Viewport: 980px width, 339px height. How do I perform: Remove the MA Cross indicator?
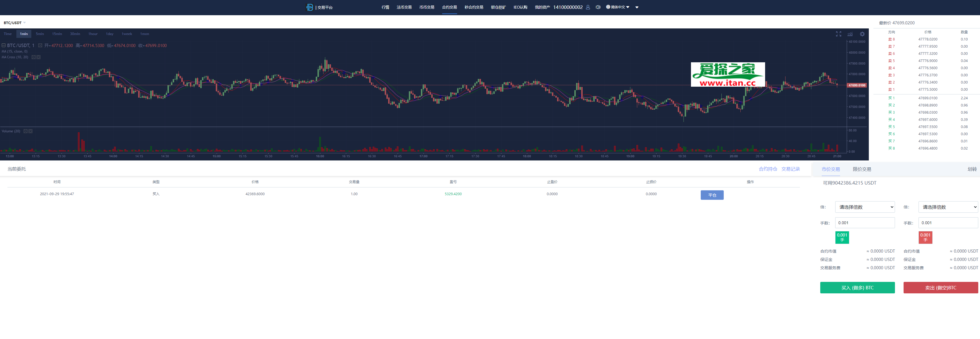(38, 57)
